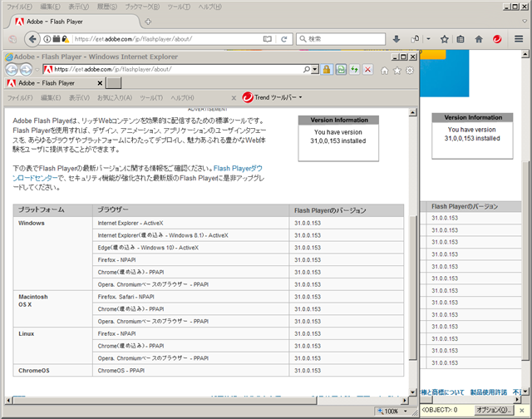Open 製品使用許諾 link in Firefox page

point(488,392)
